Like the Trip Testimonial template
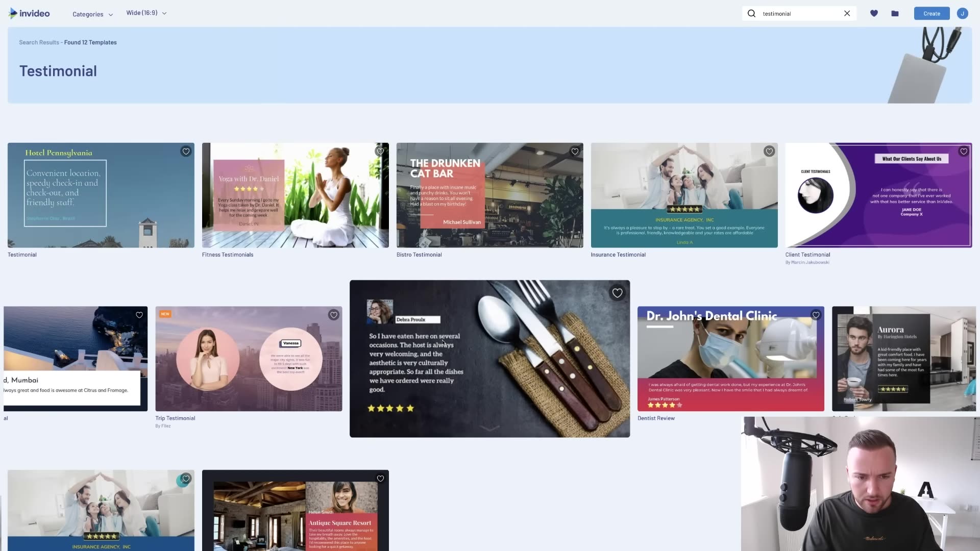980x551 pixels. [333, 315]
